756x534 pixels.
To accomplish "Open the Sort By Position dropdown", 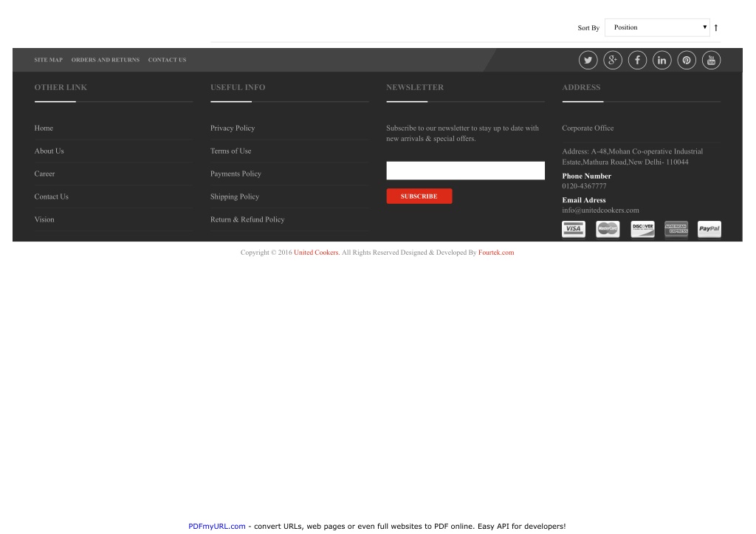I will tap(657, 27).
